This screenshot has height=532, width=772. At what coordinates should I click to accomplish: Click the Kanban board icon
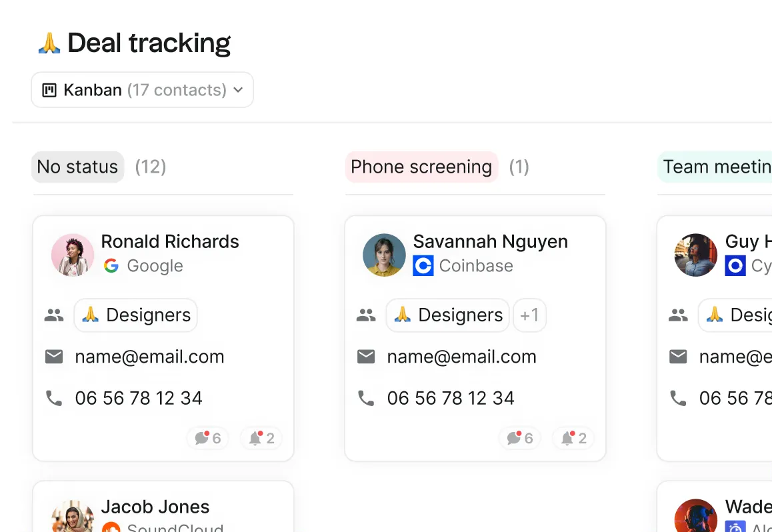pyautogui.click(x=49, y=90)
